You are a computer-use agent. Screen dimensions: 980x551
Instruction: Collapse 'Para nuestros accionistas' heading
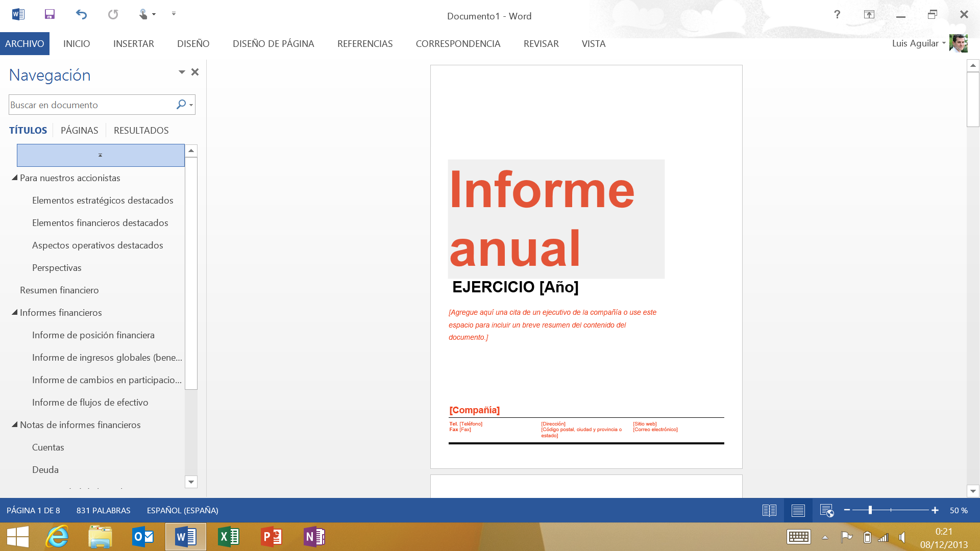pyautogui.click(x=15, y=178)
